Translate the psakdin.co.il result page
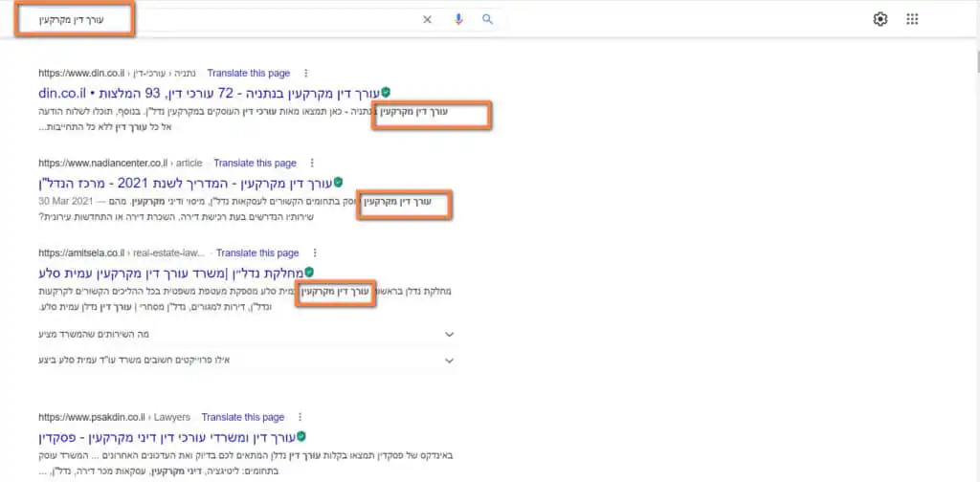 click(x=243, y=417)
